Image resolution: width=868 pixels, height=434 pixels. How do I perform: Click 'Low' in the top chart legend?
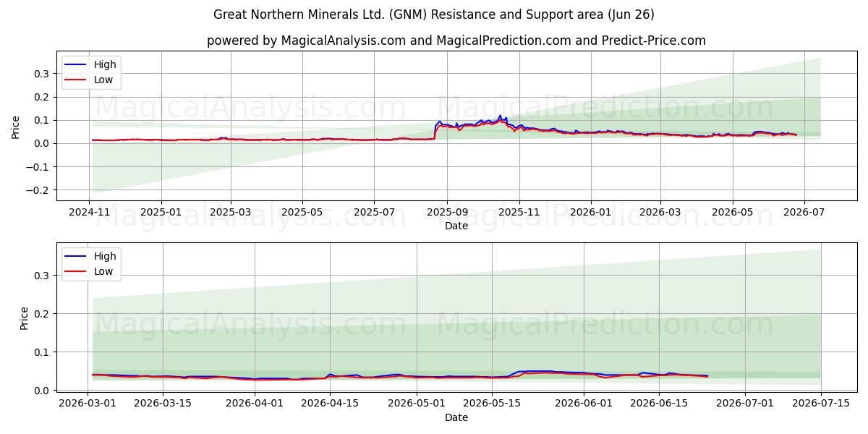(103, 80)
